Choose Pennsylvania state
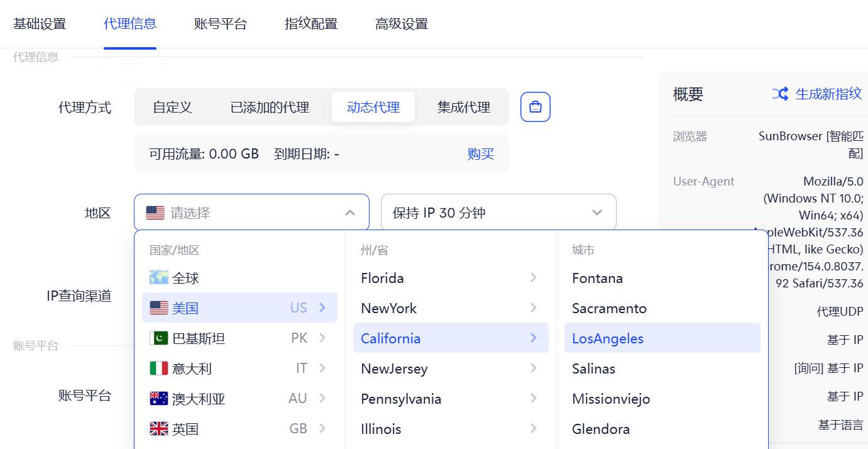This screenshot has height=449, width=868. coord(451,399)
